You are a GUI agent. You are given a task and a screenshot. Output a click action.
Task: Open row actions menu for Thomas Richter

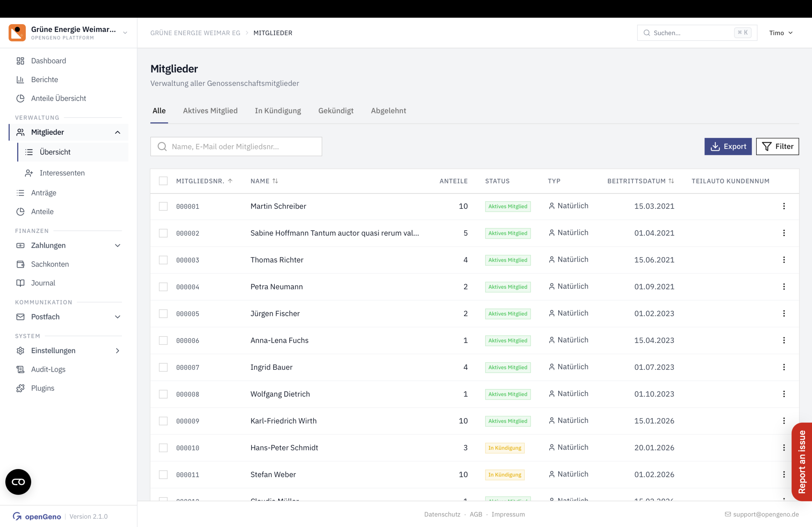click(784, 260)
